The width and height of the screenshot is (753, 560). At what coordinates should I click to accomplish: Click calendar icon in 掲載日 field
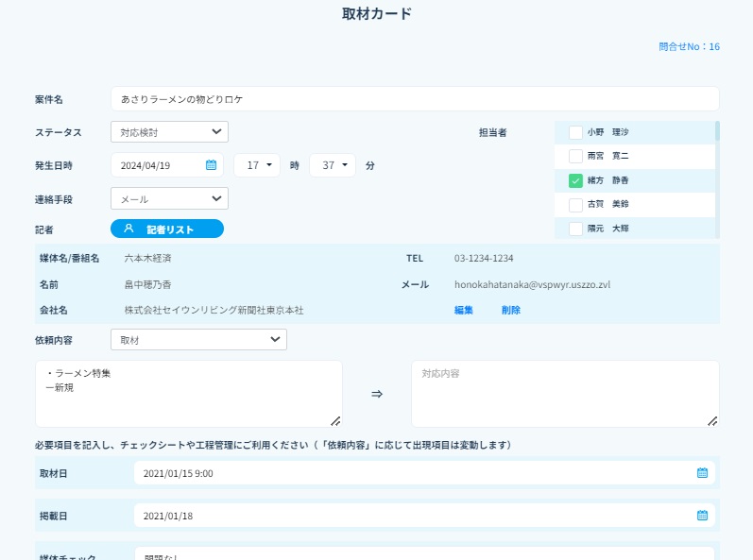coord(702,516)
